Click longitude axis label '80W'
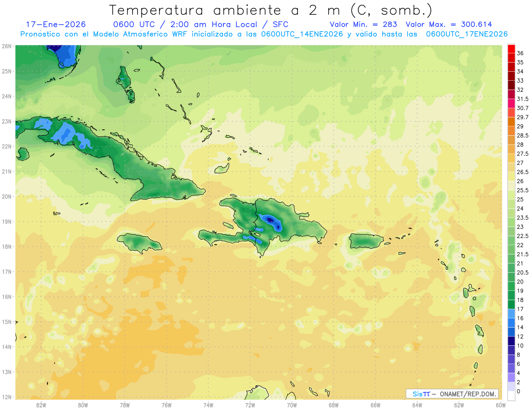Image resolution: width=532 pixels, height=411 pixels. click(x=83, y=405)
